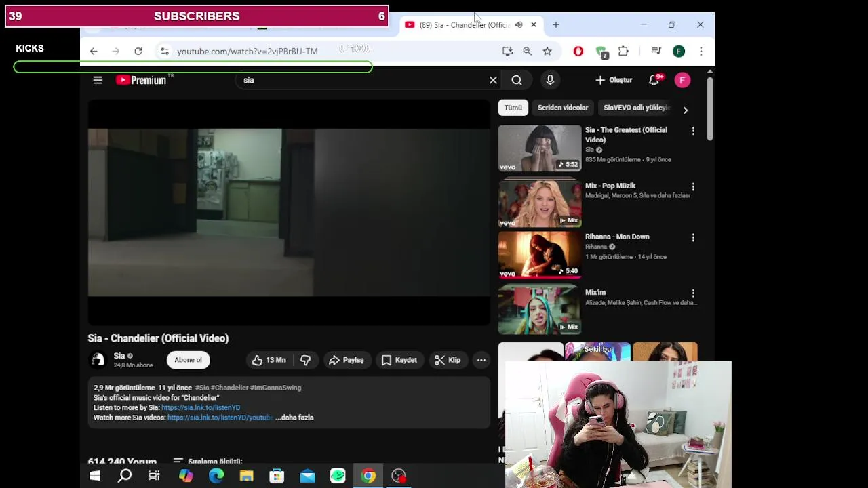The width and height of the screenshot is (868, 488).
Task: Go back with Chrome's back arrow
Action: click(94, 51)
